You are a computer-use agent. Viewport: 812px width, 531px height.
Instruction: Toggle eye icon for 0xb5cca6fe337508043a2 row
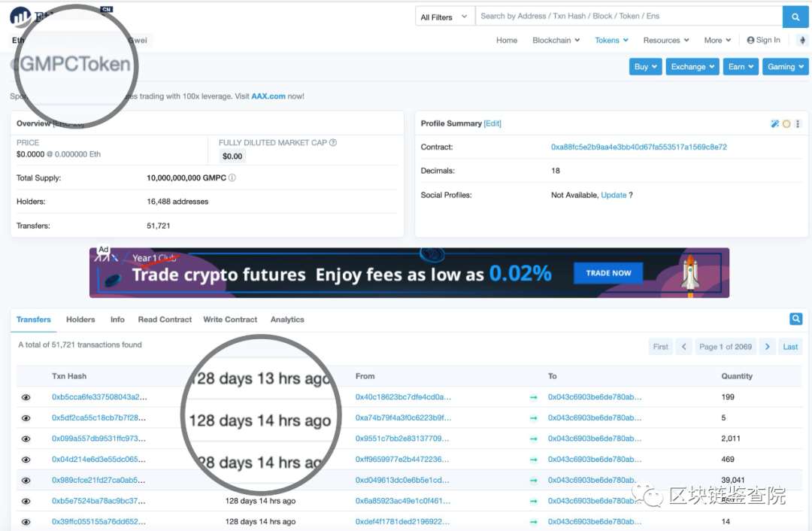26,397
